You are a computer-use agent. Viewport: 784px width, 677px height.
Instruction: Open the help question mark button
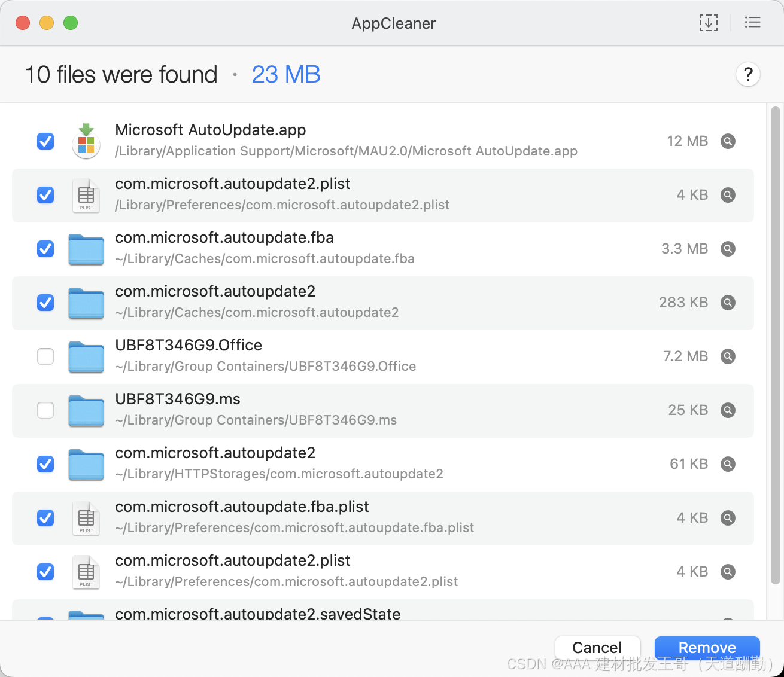click(747, 75)
